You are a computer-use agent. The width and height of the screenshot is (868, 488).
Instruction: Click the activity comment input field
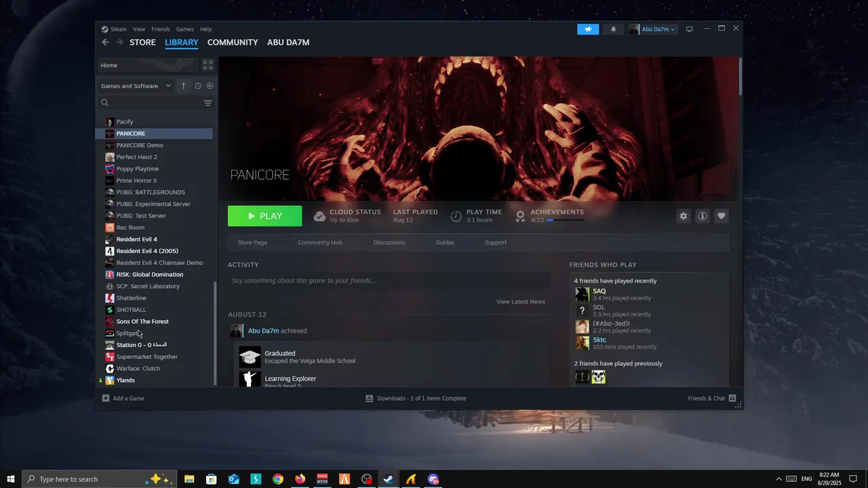coord(389,281)
